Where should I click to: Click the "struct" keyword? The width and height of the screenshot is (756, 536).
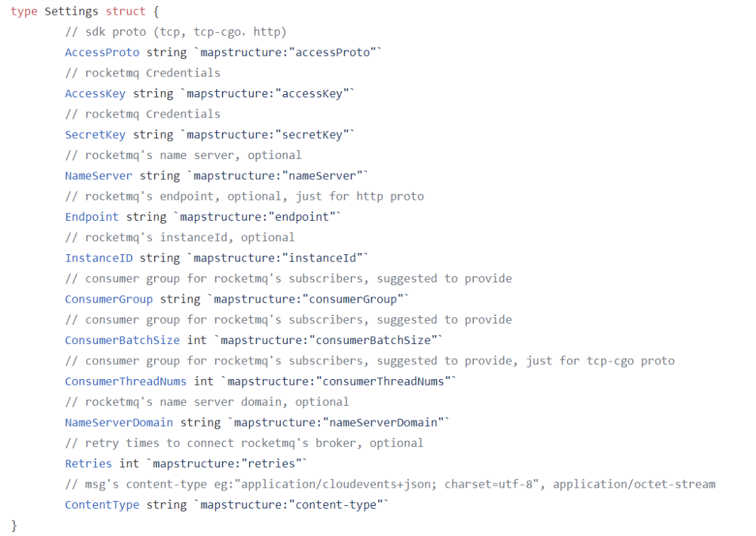(126, 12)
